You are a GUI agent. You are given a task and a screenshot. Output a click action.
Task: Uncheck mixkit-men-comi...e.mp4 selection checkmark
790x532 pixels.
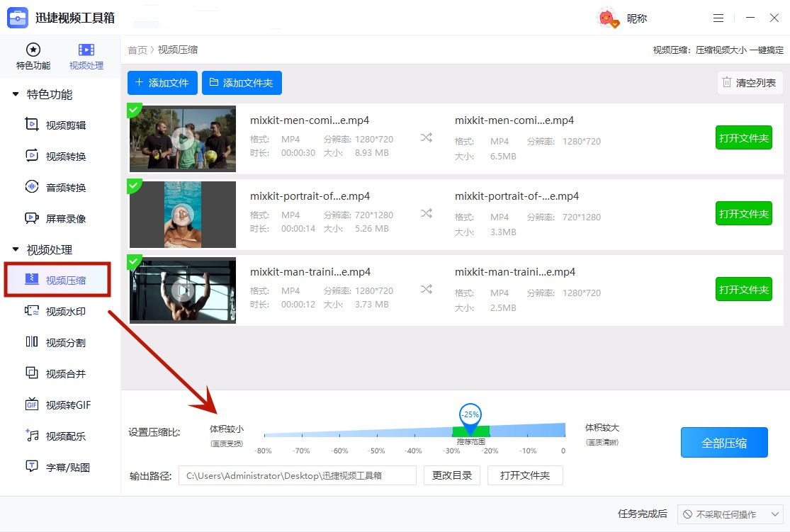point(133,111)
